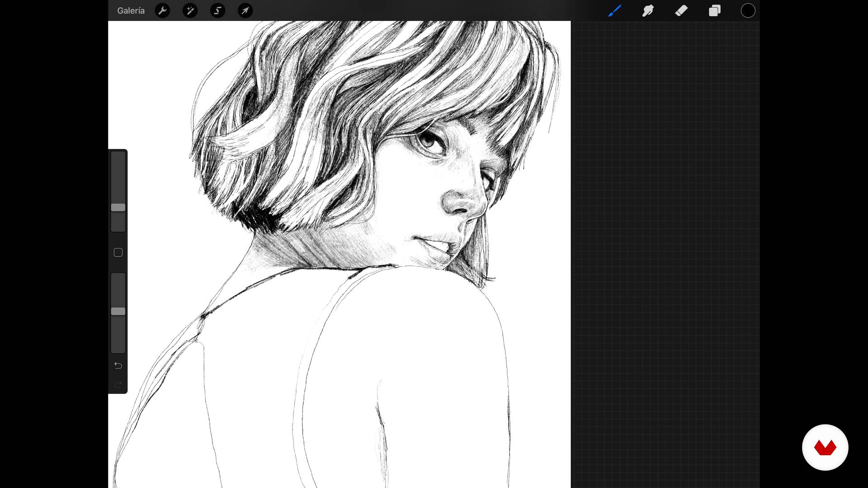Select the Brush tool
Screen dimensions: 868x488
point(614,10)
